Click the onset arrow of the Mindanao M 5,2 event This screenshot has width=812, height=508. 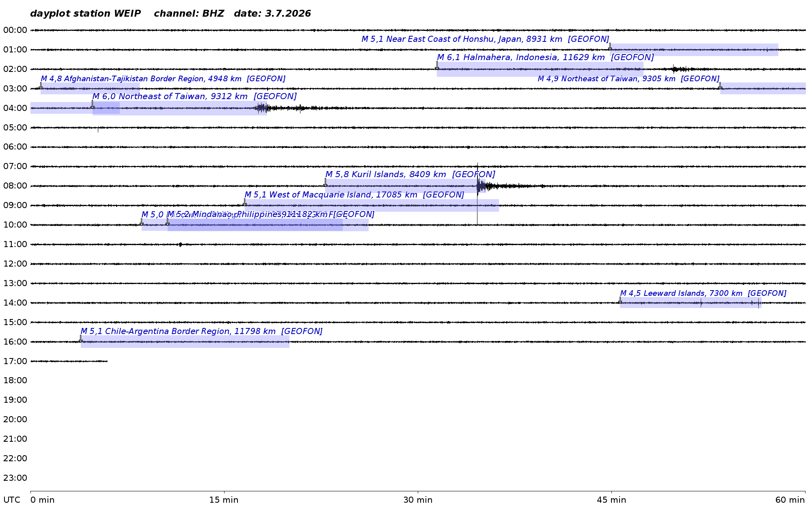click(167, 221)
